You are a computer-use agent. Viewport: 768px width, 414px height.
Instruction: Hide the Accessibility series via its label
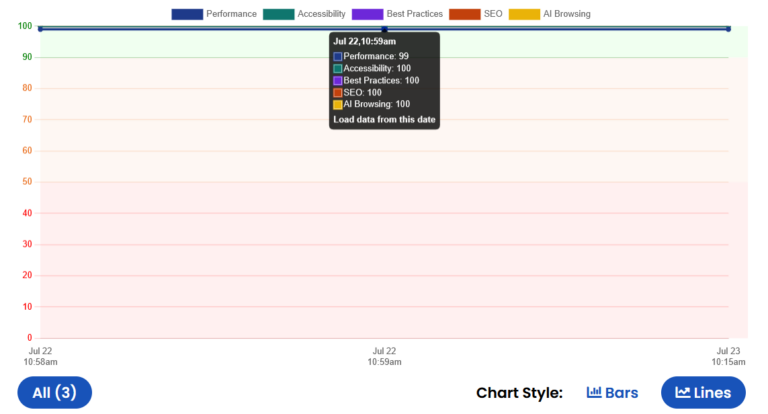pyautogui.click(x=321, y=14)
